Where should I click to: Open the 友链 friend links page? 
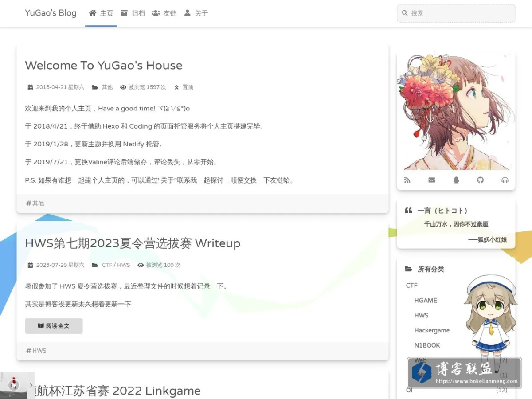click(164, 13)
